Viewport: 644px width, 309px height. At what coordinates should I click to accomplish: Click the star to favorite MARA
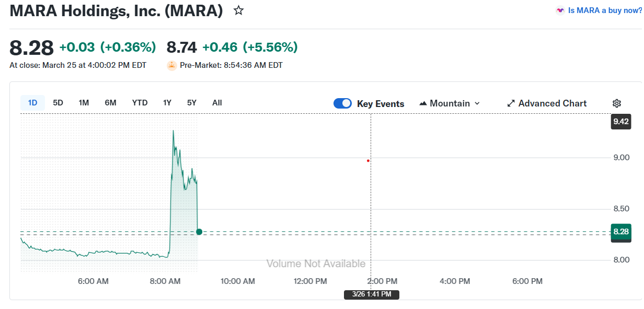[239, 10]
